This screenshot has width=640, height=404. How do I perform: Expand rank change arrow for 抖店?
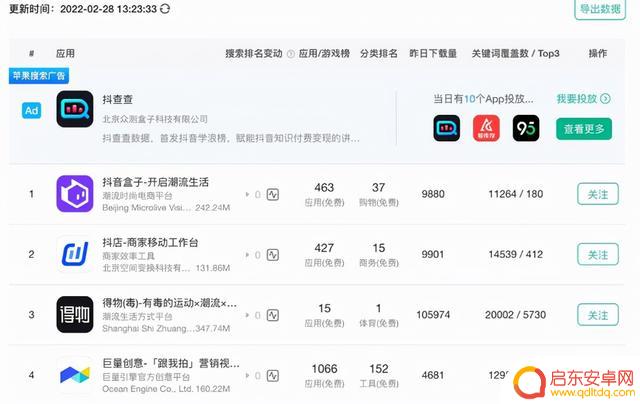(247, 255)
